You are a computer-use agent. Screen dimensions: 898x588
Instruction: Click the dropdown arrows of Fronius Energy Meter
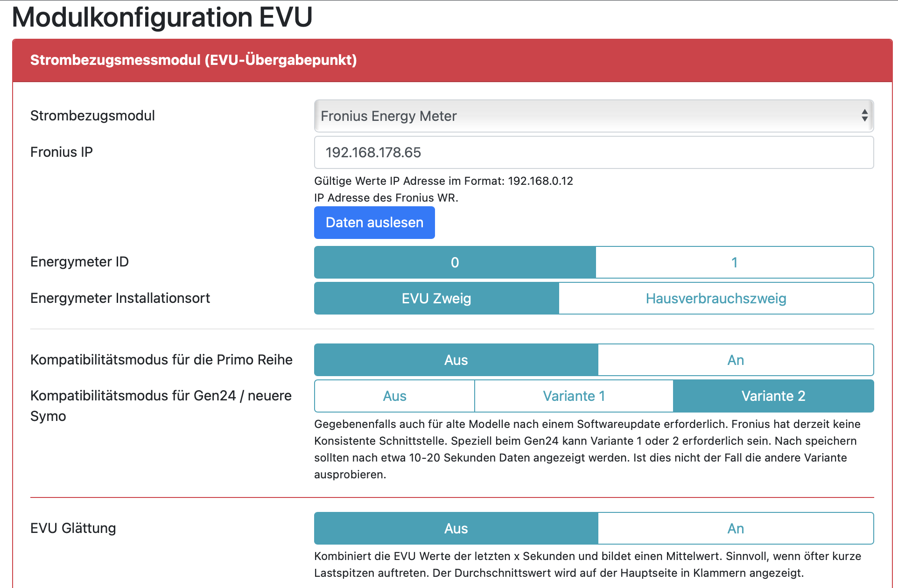point(864,116)
